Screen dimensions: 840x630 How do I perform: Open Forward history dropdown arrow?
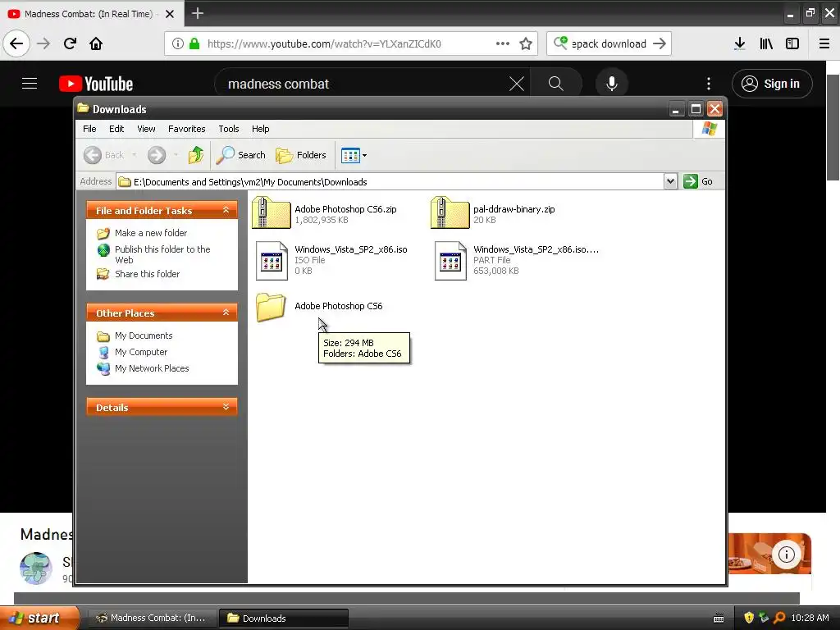coord(176,155)
